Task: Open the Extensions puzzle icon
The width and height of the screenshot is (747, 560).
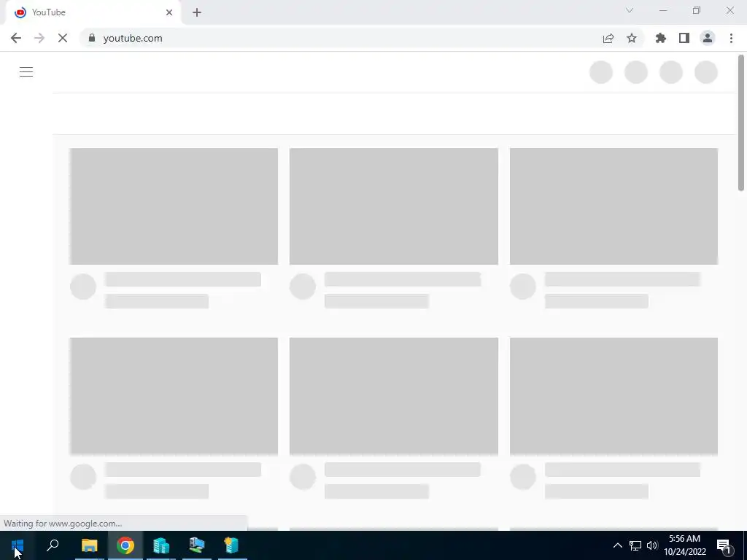Action: click(661, 38)
